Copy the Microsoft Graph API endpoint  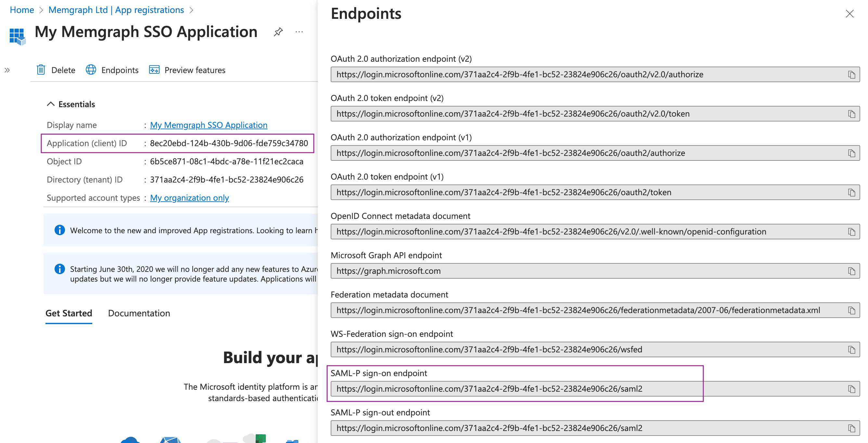[851, 271]
